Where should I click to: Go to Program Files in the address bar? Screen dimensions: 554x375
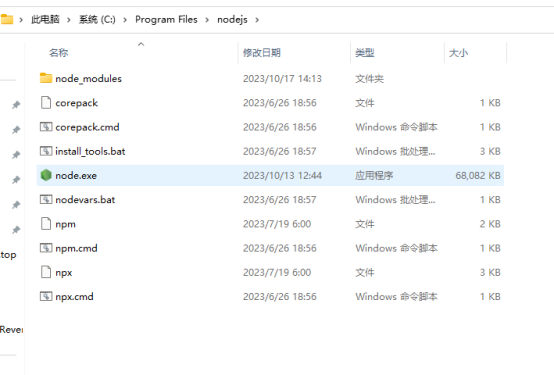[166, 19]
